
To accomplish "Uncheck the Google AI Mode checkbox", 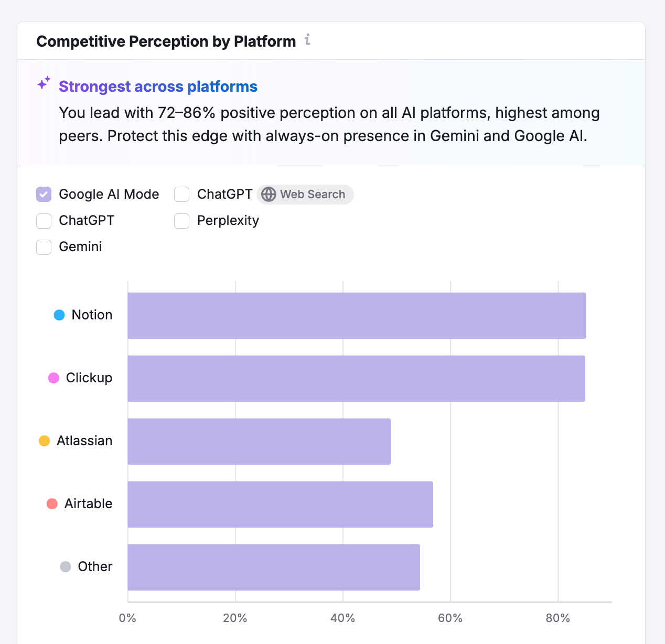I will 44,194.
